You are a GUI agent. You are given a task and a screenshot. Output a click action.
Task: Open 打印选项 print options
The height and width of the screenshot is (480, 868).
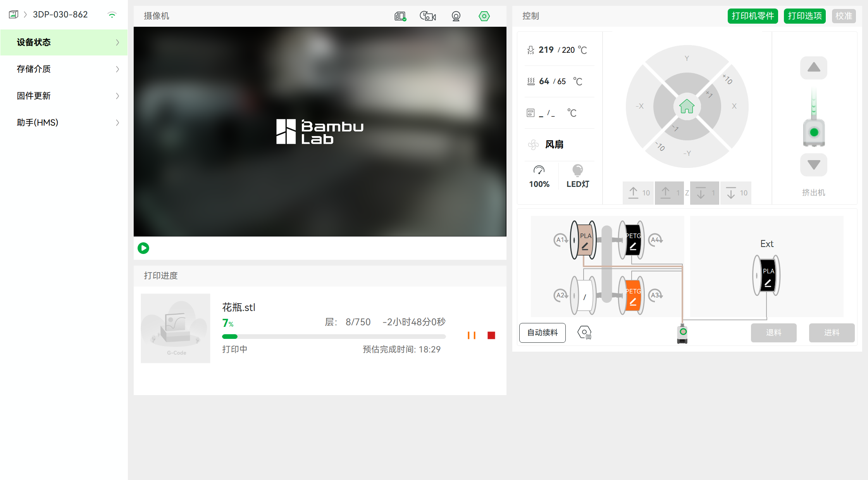(805, 16)
